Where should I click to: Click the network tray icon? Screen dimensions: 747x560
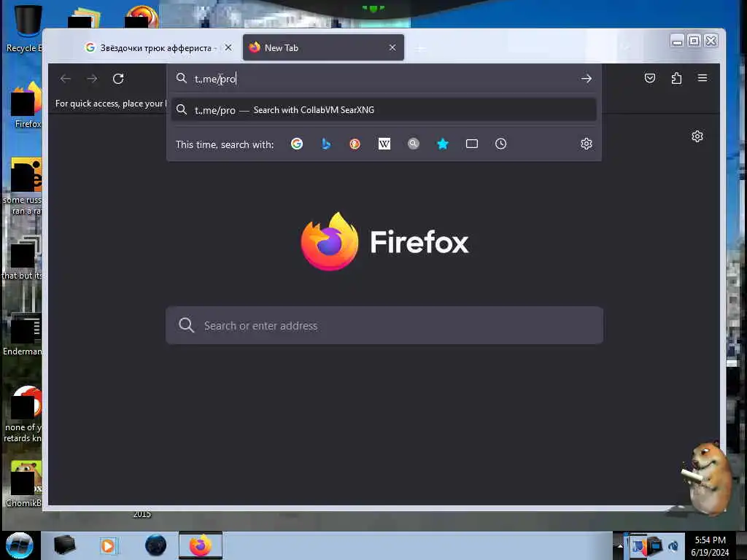(x=654, y=545)
